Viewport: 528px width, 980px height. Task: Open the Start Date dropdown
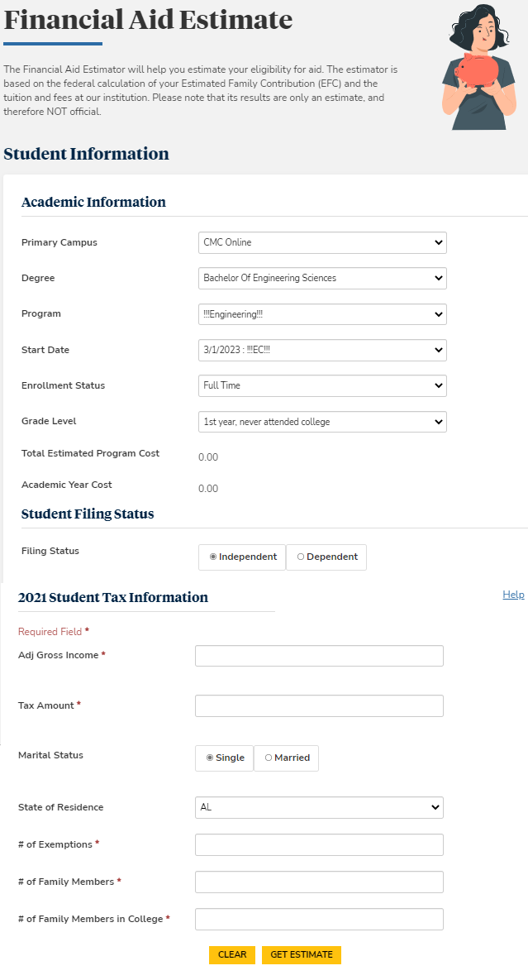(321, 350)
